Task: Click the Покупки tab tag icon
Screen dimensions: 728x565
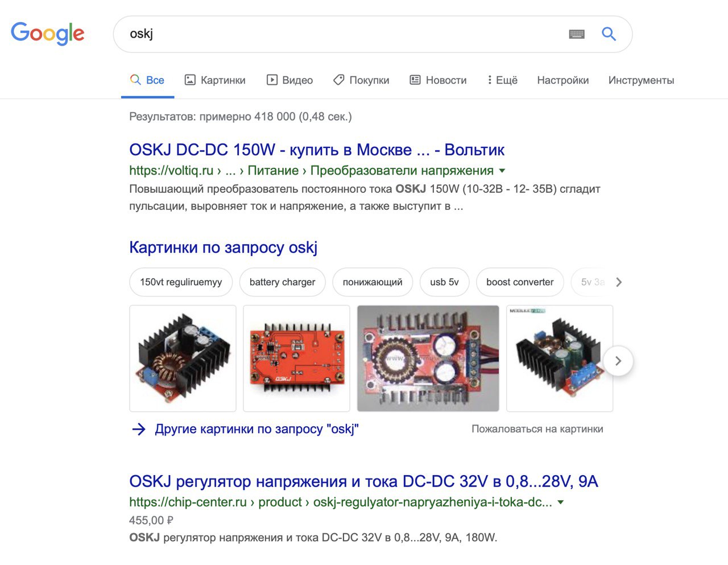Action: 339,80
